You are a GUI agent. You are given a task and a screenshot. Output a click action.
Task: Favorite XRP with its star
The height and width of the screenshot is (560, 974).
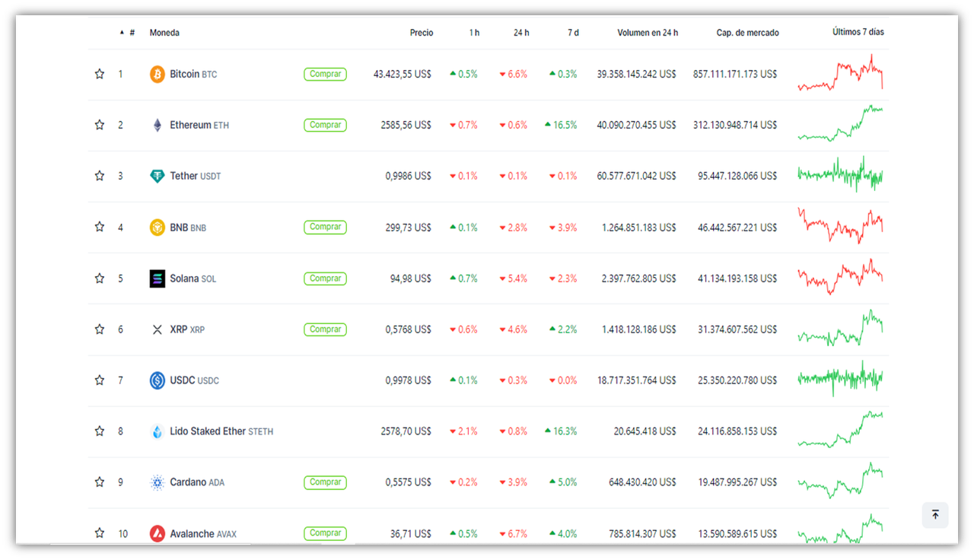tap(99, 329)
